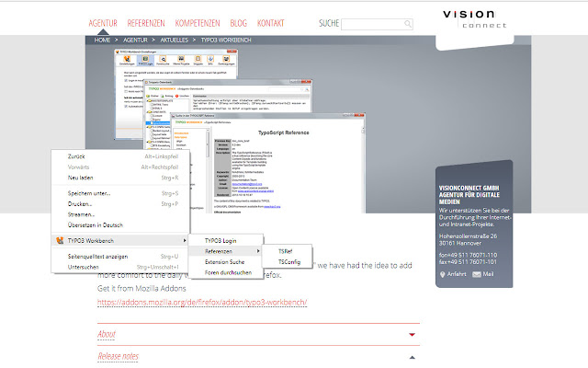The image size is (588, 368).
Task: Open AGENTUR navigation item
Action: 103,23
